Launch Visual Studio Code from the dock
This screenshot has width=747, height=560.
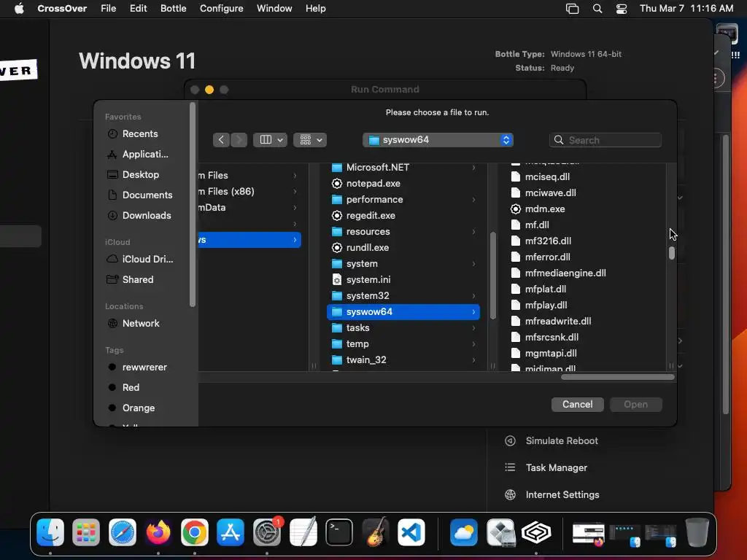(411, 532)
